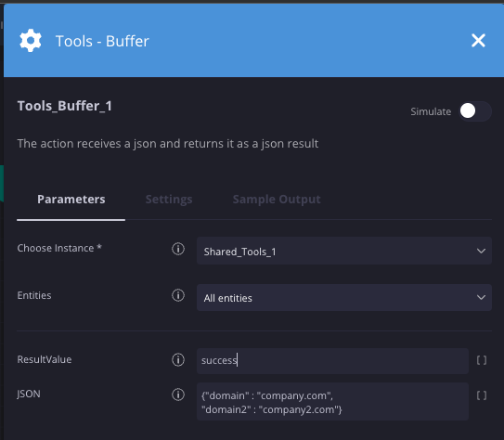Screen dimensions: 504x440
Task: Click the gear icon beside Tools - Buffer
Action: 31,41
